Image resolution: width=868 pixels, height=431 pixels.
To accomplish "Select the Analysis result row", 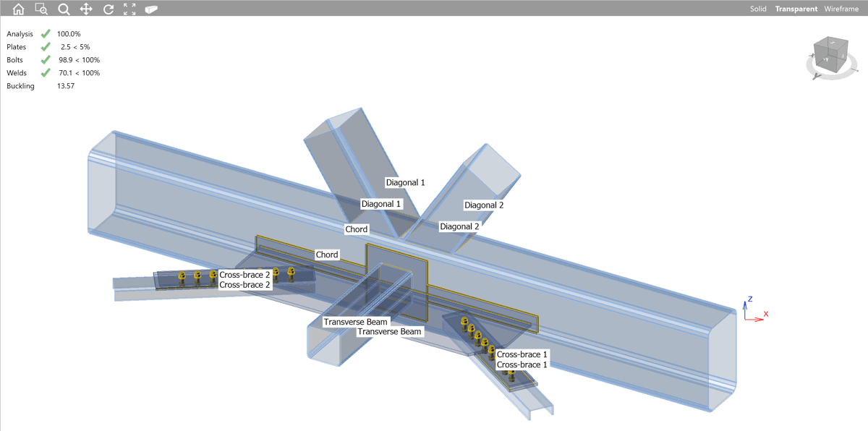I will [x=20, y=33].
